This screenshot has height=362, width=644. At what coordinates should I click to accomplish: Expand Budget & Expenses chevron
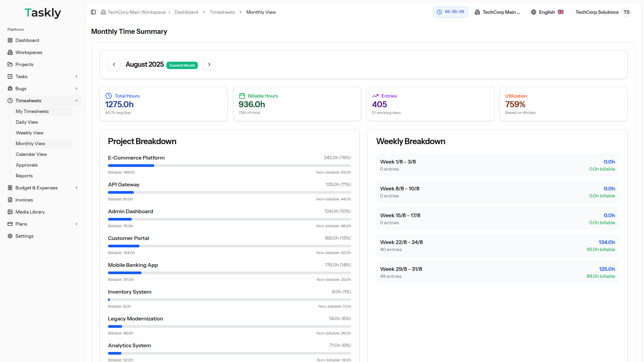(x=76, y=188)
